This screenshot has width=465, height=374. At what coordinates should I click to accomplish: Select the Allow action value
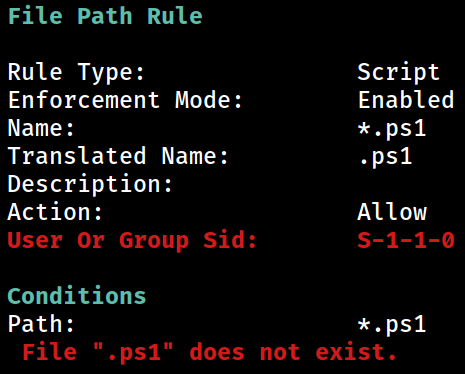coord(392,212)
